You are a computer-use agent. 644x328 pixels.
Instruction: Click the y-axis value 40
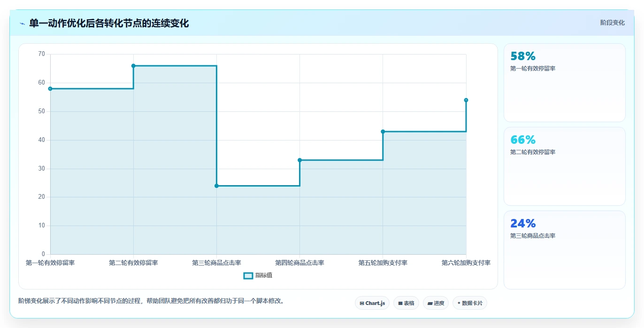tap(42, 140)
